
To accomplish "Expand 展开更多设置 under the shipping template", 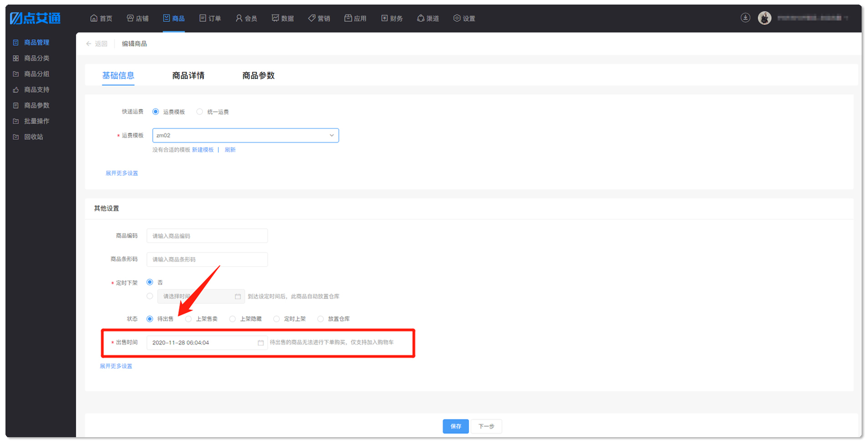I will [122, 173].
